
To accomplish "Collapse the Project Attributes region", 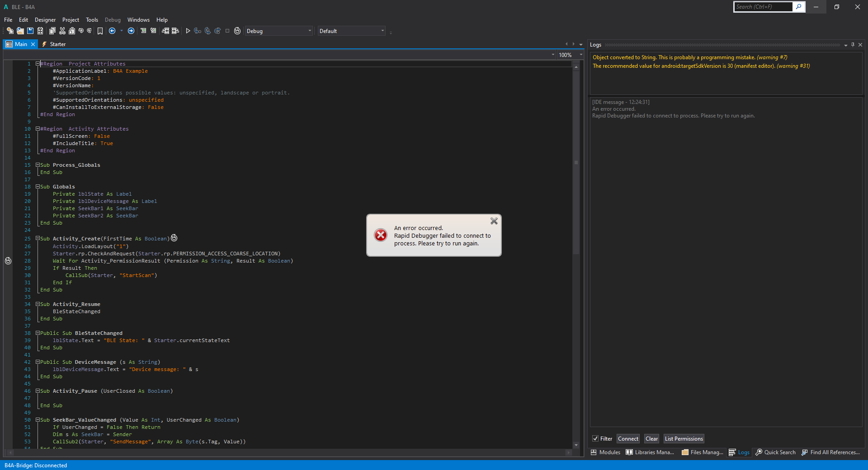I will pyautogui.click(x=38, y=64).
